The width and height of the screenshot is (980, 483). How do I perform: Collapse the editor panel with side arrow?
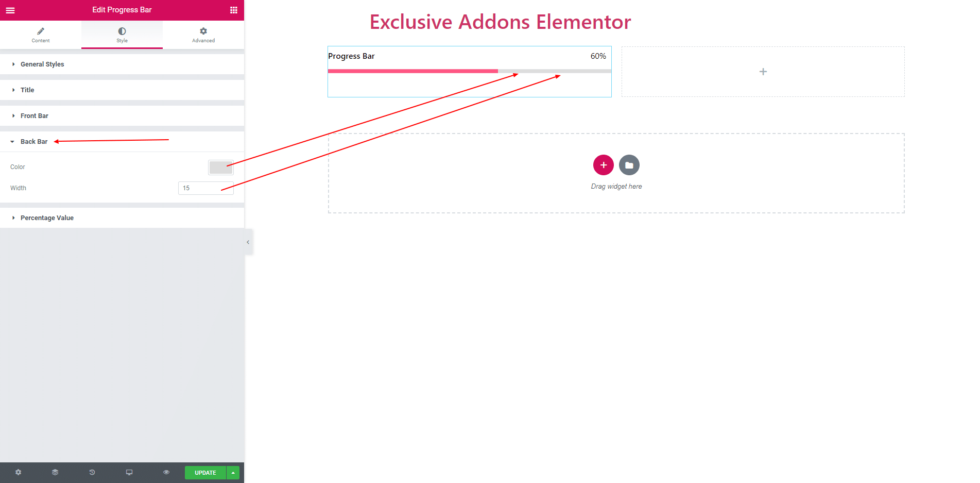[x=248, y=242]
